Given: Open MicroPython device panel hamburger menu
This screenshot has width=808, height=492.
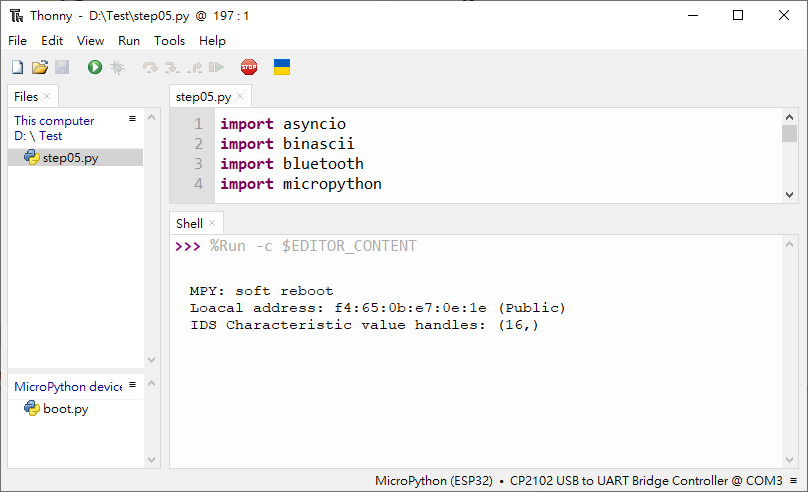Looking at the screenshot, I should (x=132, y=384).
